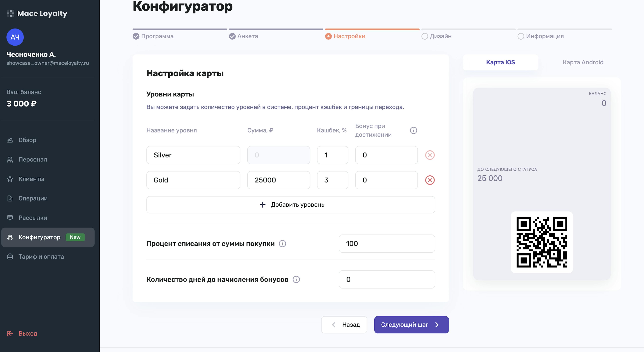Image resolution: width=644 pixels, height=352 pixels.
Task: Select the Рассылки sidebar icon
Action: [10, 218]
